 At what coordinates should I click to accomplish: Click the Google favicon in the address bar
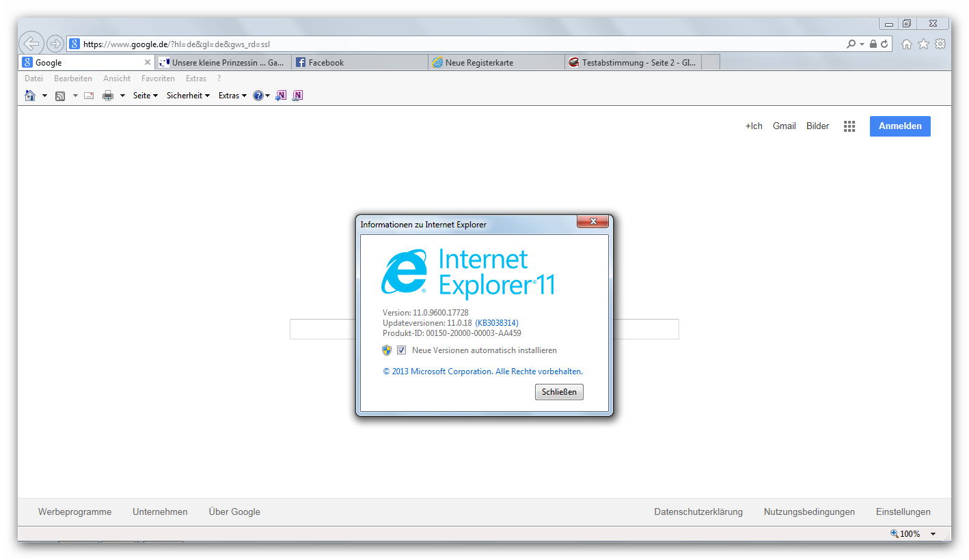74,44
